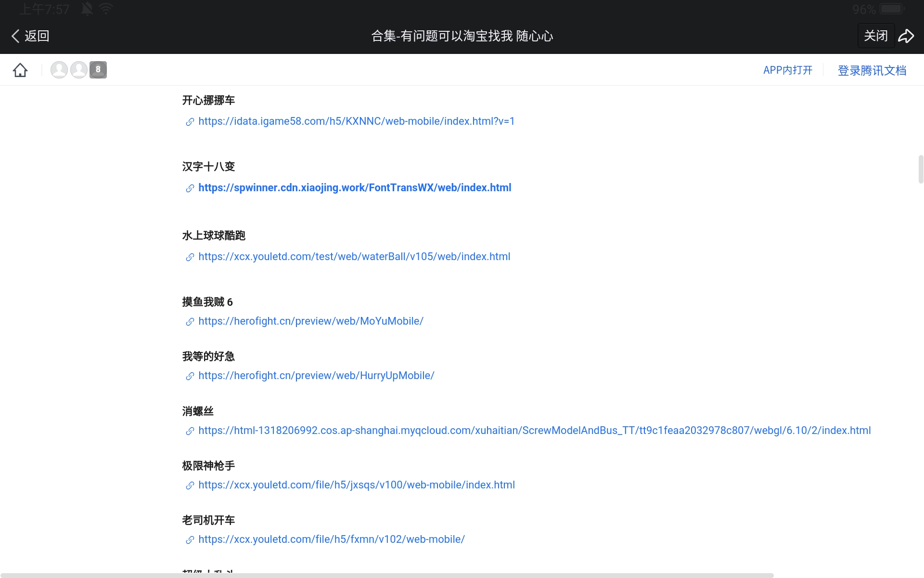Open the bold FontTransWX link
The height and width of the screenshot is (578, 924).
click(x=355, y=188)
